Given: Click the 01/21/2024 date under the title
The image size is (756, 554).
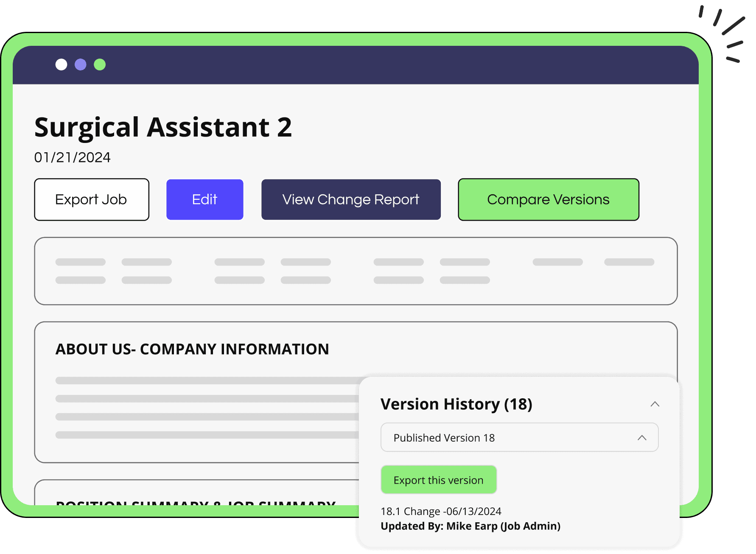Looking at the screenshot, I should click(73, 157).
